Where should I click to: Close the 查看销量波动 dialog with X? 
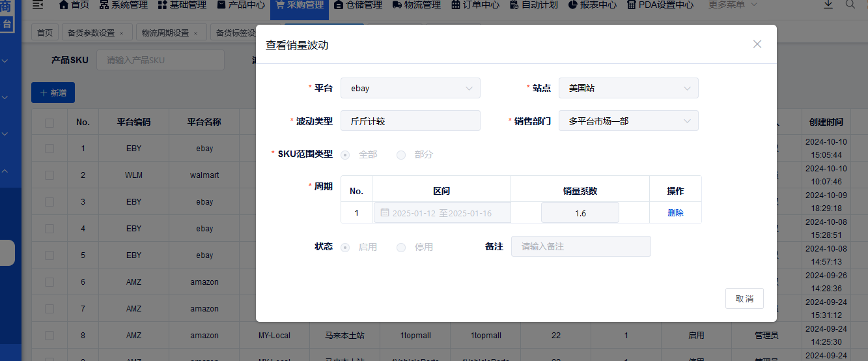tap(757, 44)
